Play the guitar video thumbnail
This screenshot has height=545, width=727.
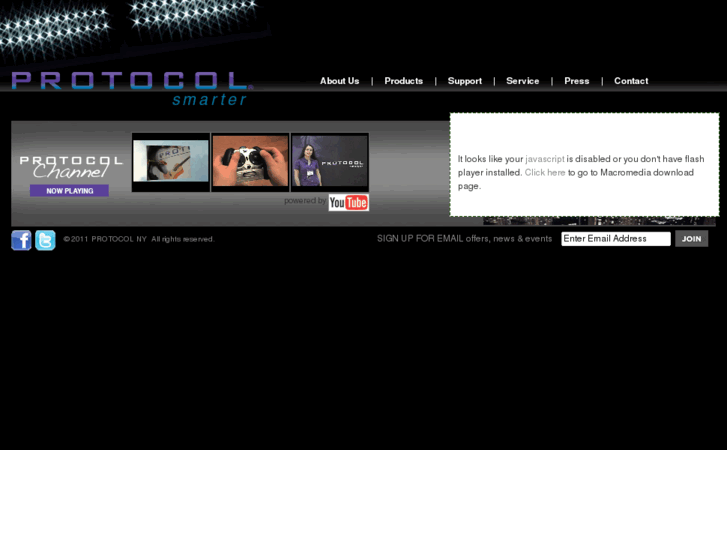point(171,161)
